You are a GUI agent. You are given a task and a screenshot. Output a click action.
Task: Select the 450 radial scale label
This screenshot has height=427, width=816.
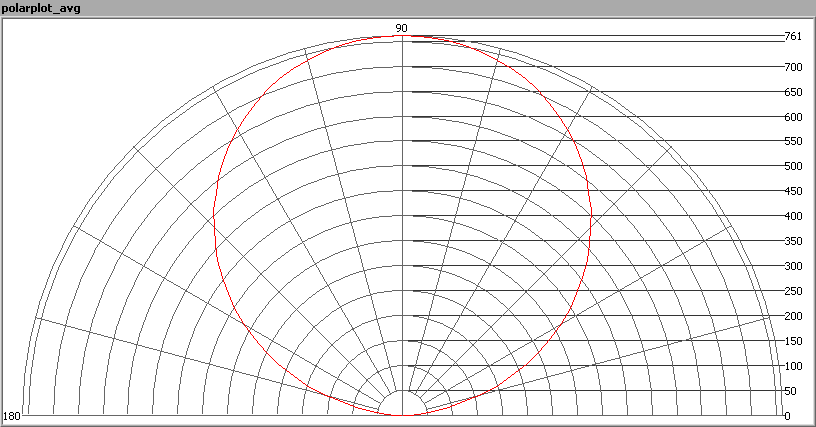[x=793, y=191]
